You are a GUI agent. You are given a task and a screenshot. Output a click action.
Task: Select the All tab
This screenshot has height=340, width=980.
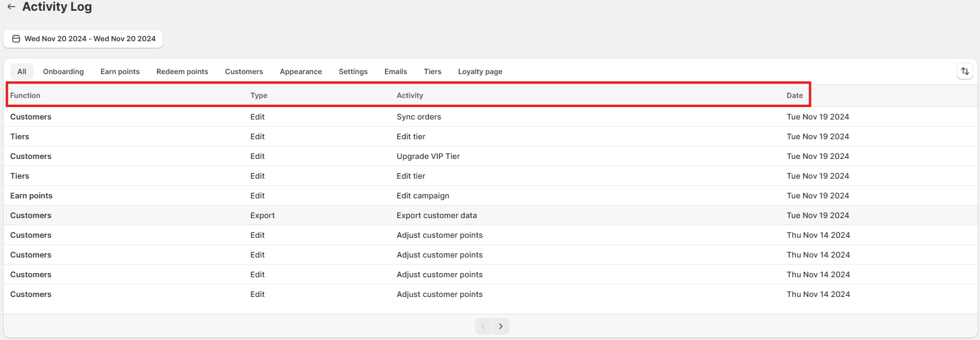tap(22, 72)
